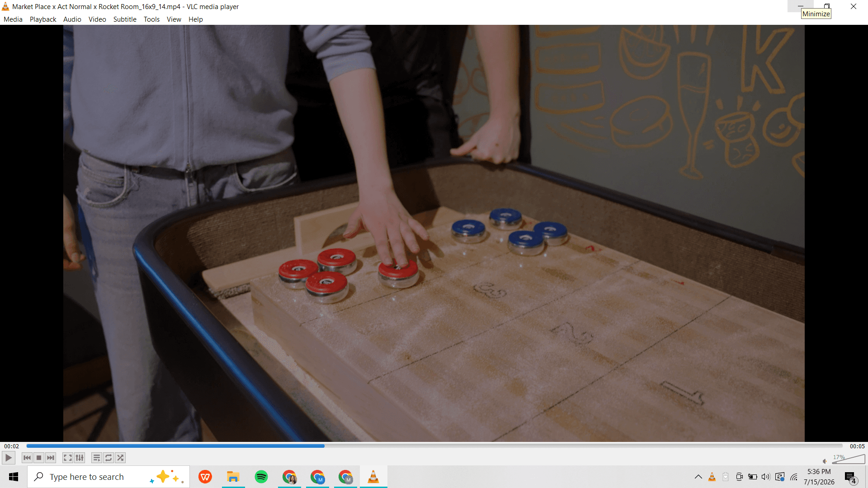Open the Help menu
The image size is (868, 488).
[195, 19]
